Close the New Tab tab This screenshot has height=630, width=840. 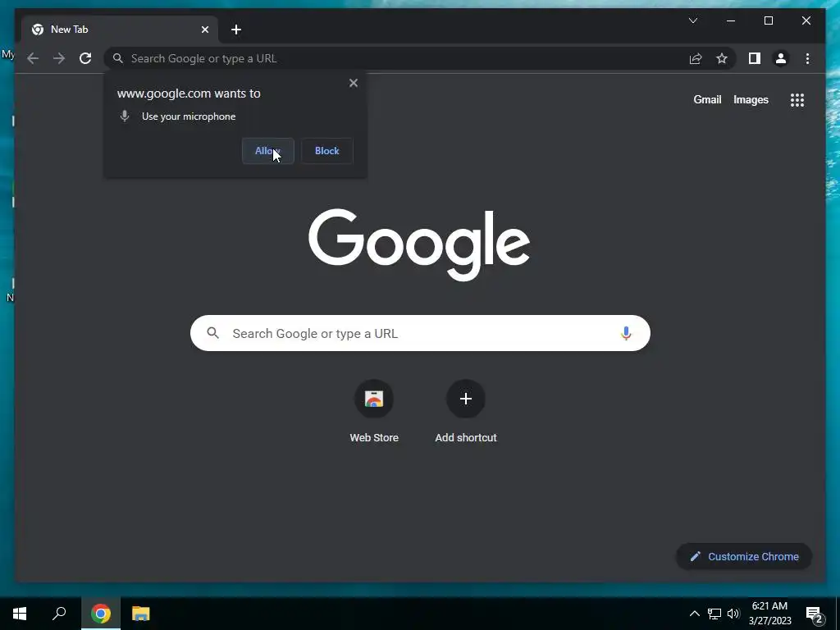coord(204,30)
